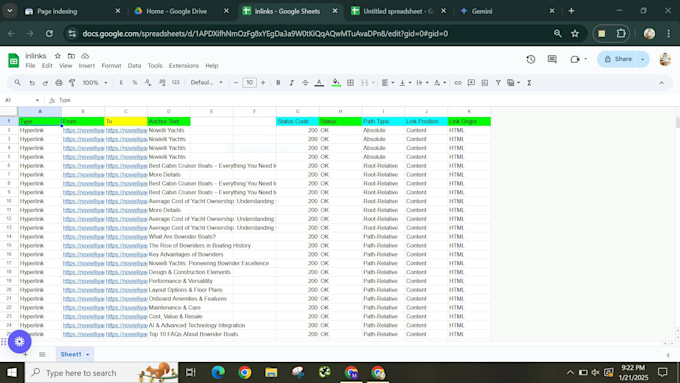
Task: Move the document to a folder
Action: (x=71, y=56)
